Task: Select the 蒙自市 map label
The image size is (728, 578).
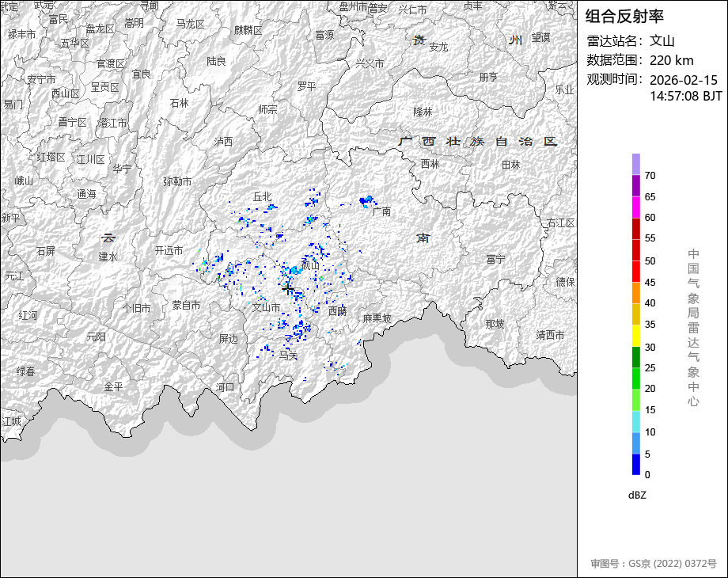Action: [x=186, y=305]
